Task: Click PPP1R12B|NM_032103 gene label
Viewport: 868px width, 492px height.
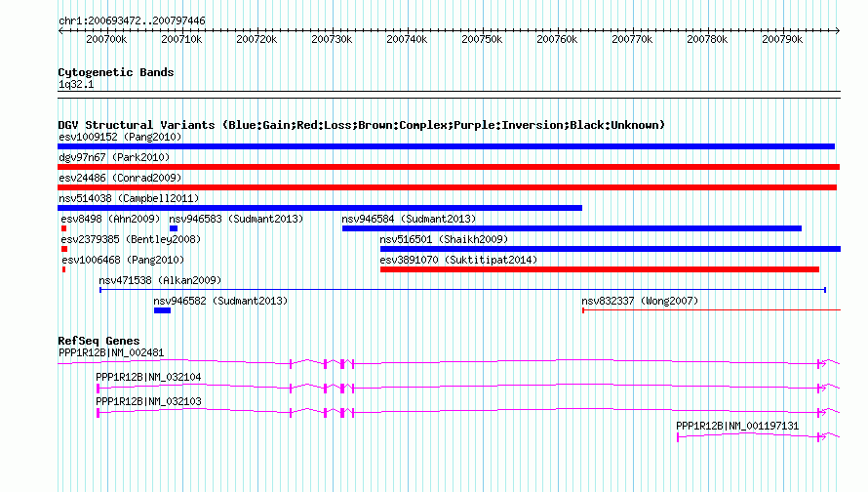Action: coord(148,401)
